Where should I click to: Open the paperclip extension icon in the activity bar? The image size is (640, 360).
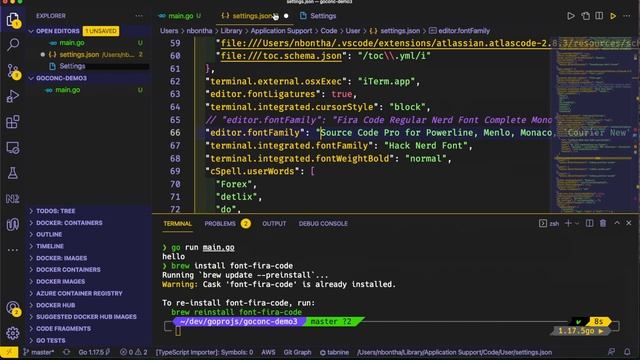pos(13,224)
